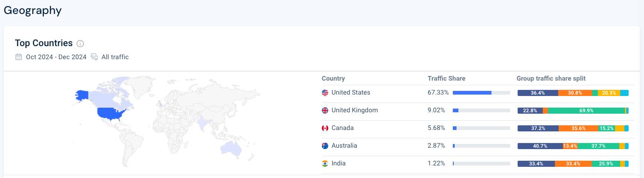Click the Canada flag icon
The width and height of the screenshot is (644, 178).
point(325,128)
